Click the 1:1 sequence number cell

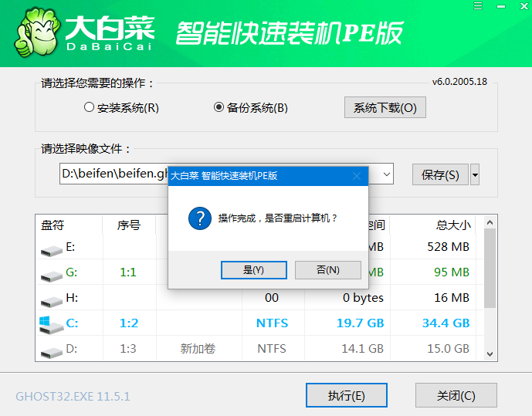pos(128,272)
